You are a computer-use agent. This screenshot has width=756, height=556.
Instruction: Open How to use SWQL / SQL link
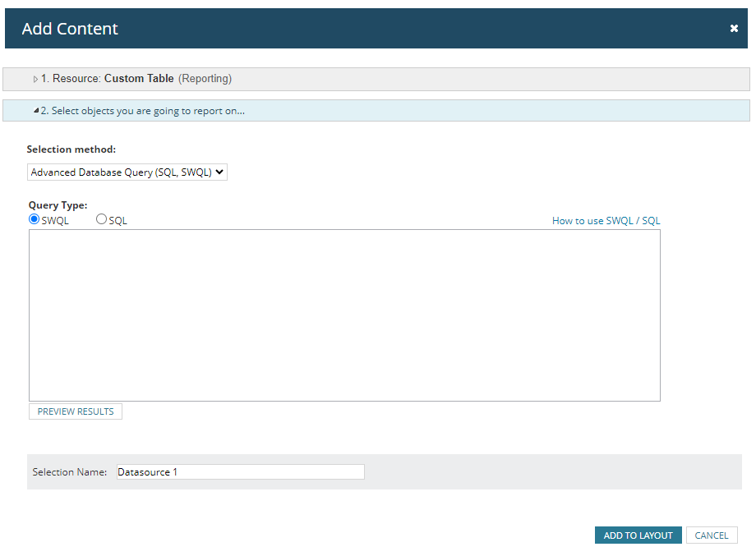tap(606, 221)
